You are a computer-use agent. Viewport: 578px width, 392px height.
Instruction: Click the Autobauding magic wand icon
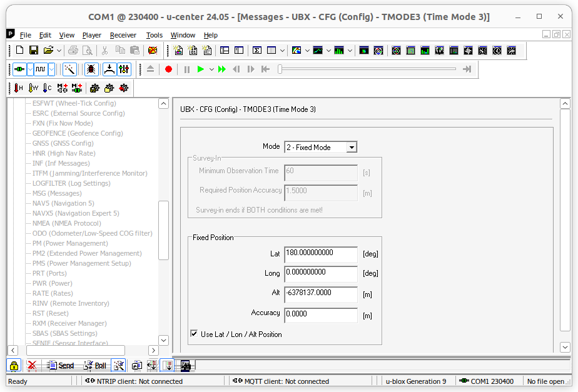(69, 69)
